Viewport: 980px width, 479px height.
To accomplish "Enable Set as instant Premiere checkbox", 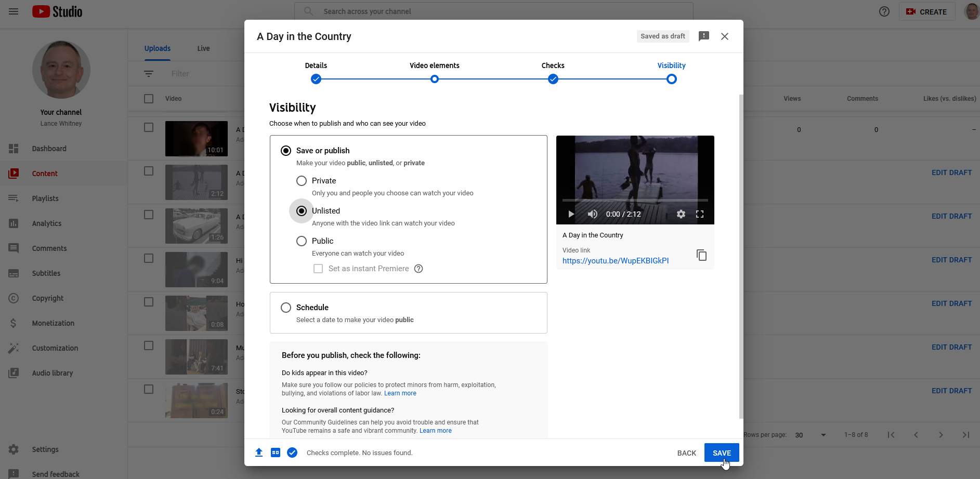I will coord(318,269).
